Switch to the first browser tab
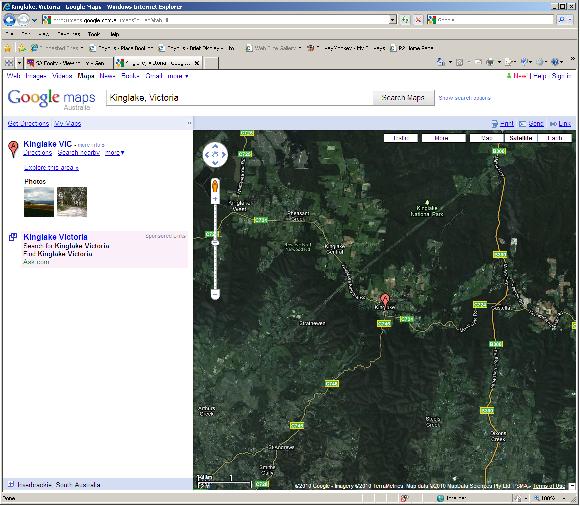The image size is (580, 506). point(68,63)
